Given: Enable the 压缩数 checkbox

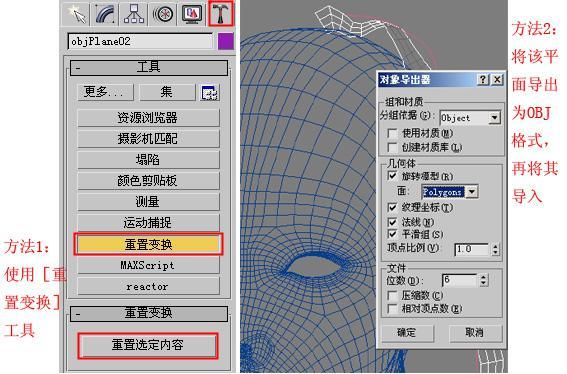Looking at the screenshot, I should pos(392,296).
